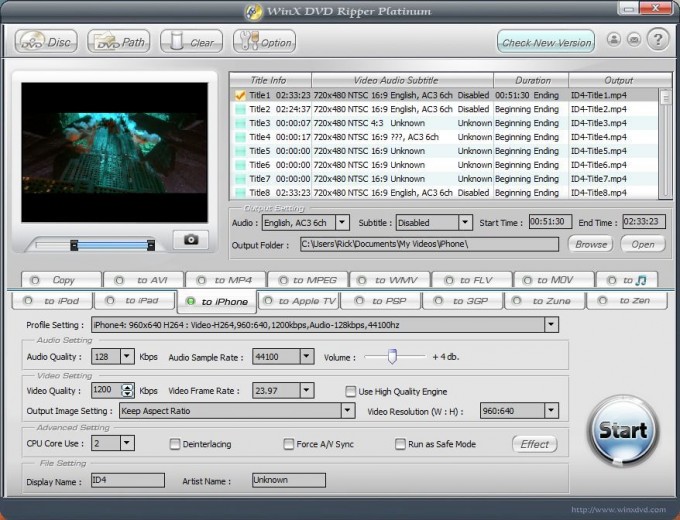Switch to the to iPad tab
The image size is (680, 520).
tap(135, 301)
